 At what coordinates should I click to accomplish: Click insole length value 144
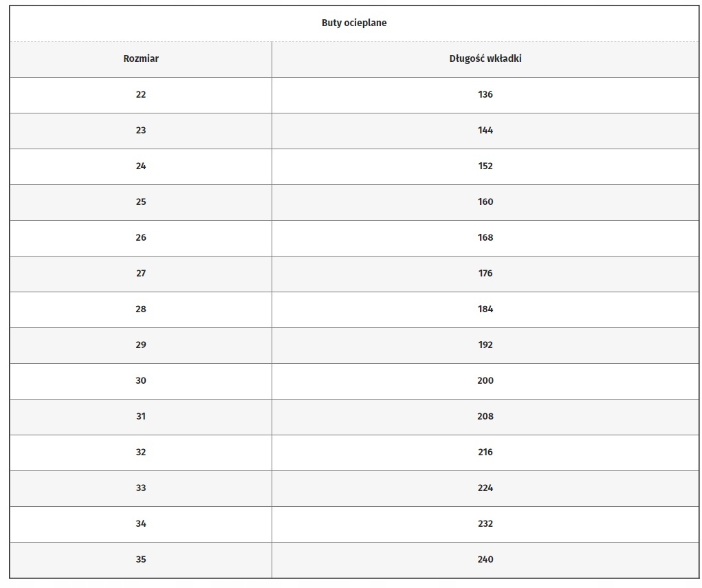click(x=485, y=130)
